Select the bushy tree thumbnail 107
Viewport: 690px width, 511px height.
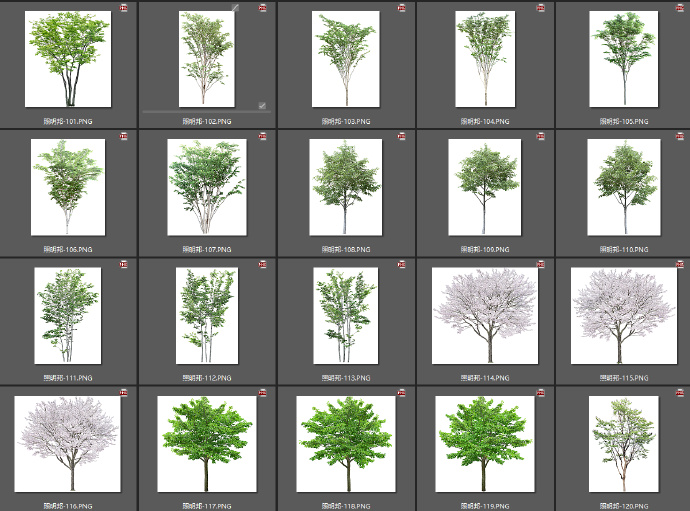207,187
